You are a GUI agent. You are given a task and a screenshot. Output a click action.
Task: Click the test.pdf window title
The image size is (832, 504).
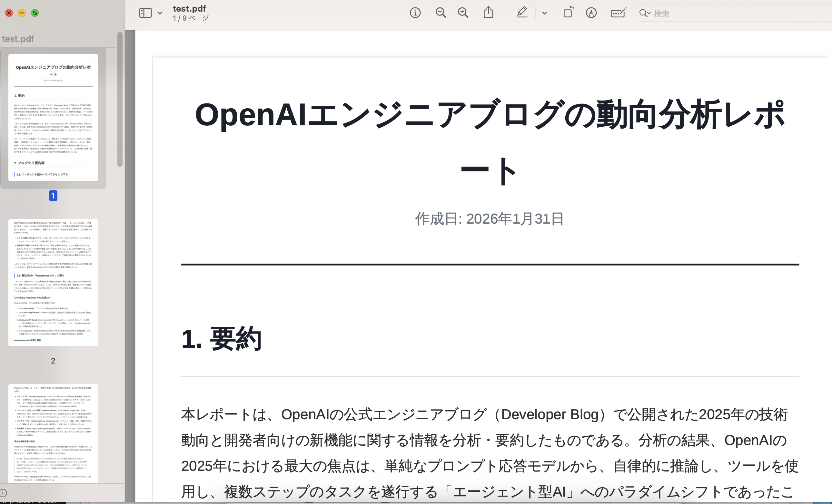(189, 8)
